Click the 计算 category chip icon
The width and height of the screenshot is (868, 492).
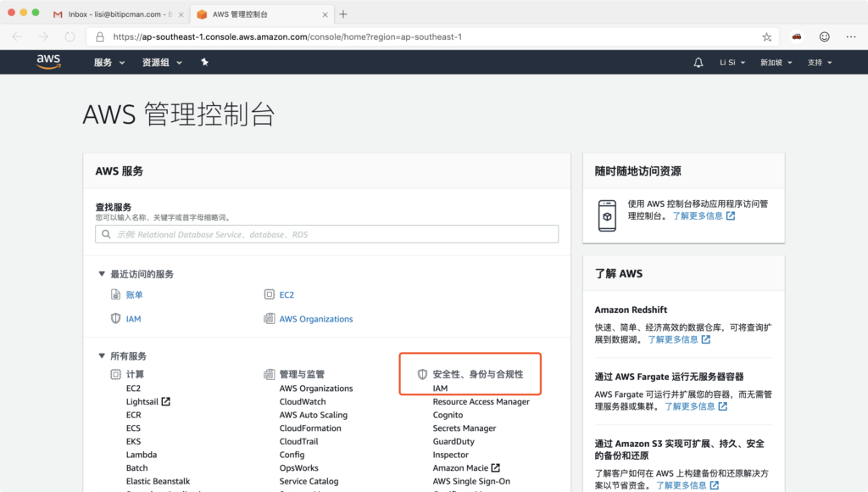click(x=115, y=375)
